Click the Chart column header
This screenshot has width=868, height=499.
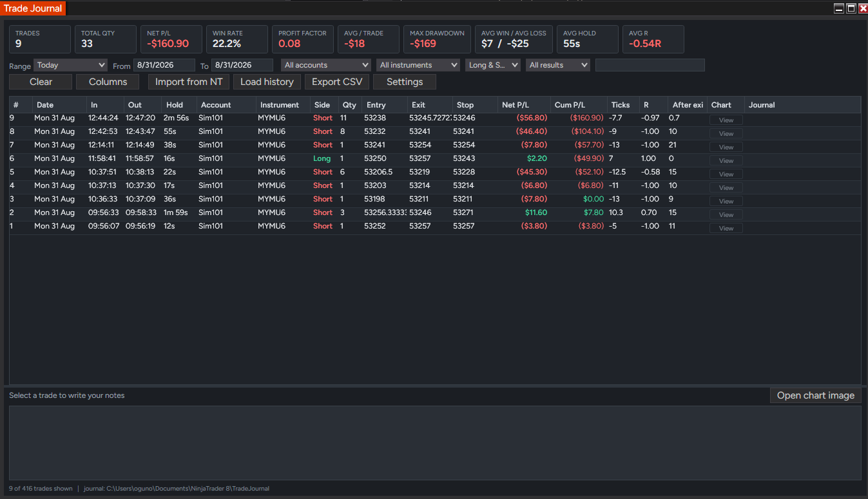tap(726, 105)
